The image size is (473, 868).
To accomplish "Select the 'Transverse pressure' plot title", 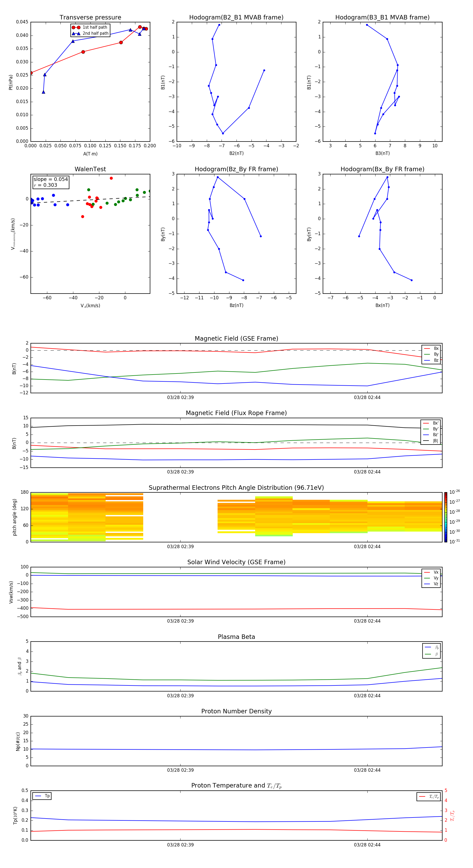I will tap(90, 17).
